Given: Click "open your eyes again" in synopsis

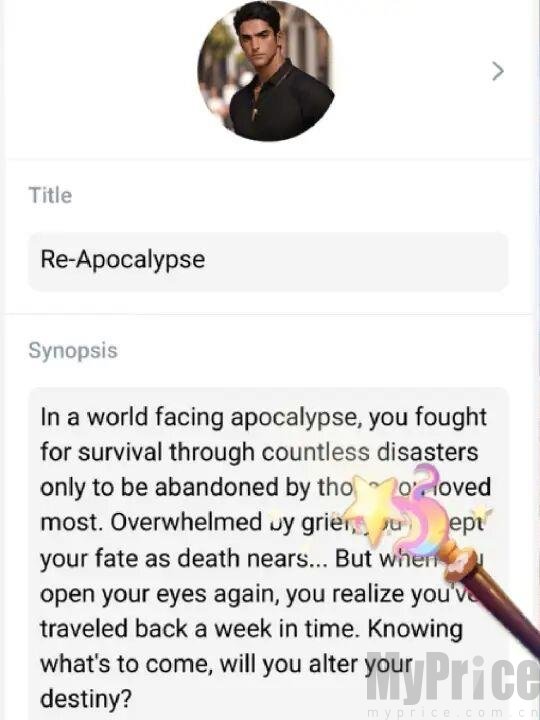Looking at the screenshot, I should [160, 594].
